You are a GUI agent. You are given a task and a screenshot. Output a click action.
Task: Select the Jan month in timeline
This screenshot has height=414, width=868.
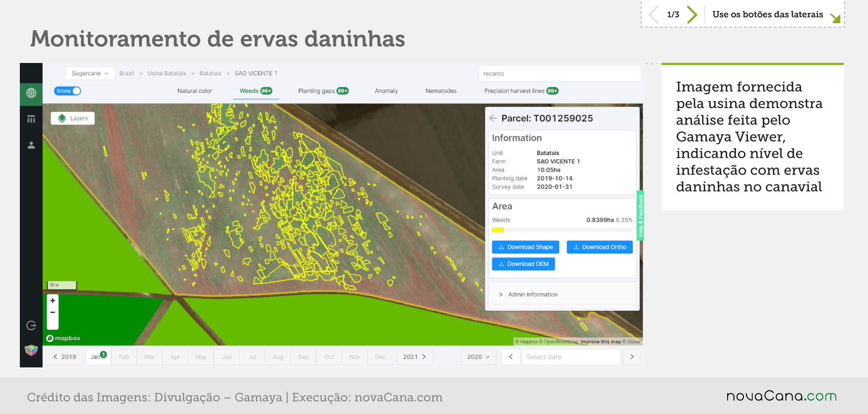[98, 357]
